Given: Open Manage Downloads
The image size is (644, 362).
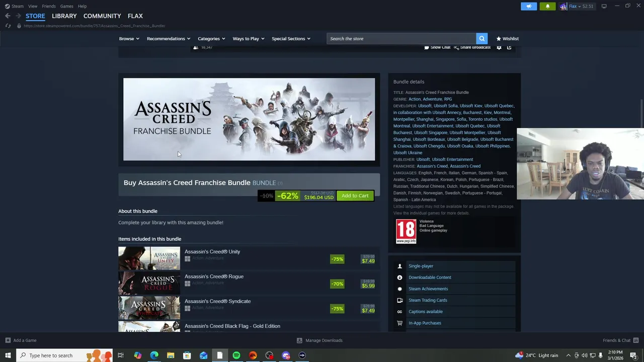Looking at the screenshot, I should click(x=319, y=340).
